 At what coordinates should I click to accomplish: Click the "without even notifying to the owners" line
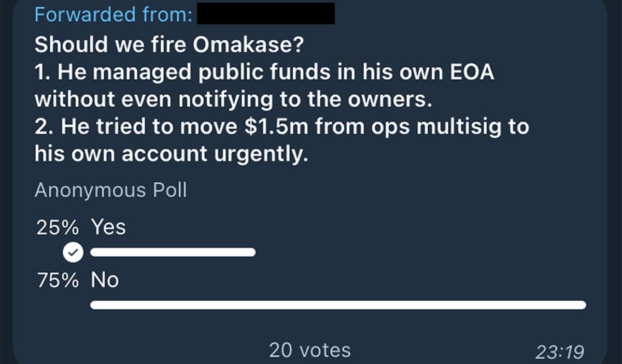pyautogui.click(x=233, y=99)
